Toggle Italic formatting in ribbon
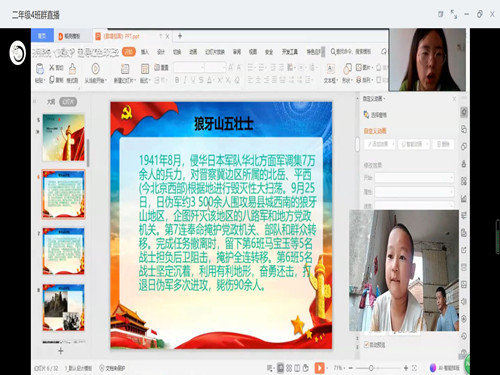The width and height of the screenshot is (500, 375). (x=185, y=80)
